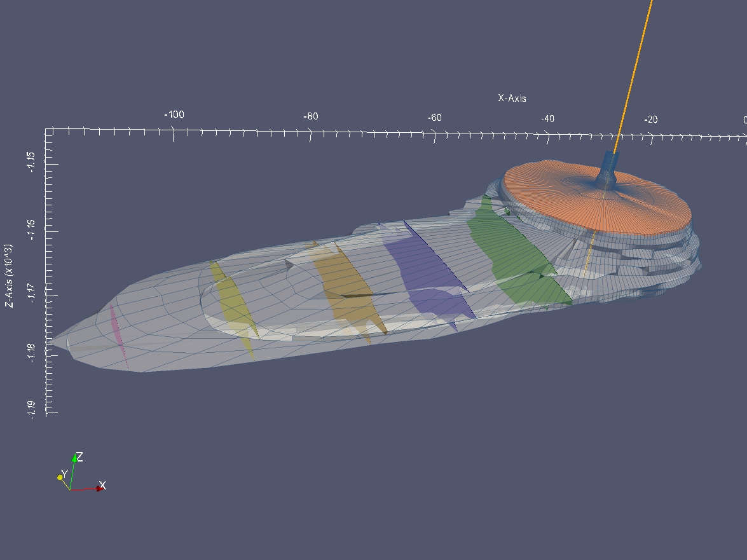
Task: Click the -60 tick label on X axis
Action: point(434,118)
